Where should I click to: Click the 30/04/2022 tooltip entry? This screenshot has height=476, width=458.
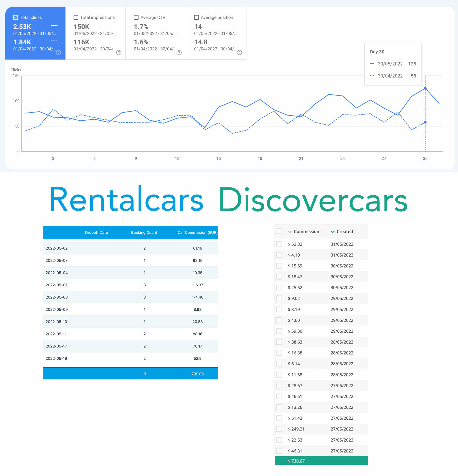393,76
